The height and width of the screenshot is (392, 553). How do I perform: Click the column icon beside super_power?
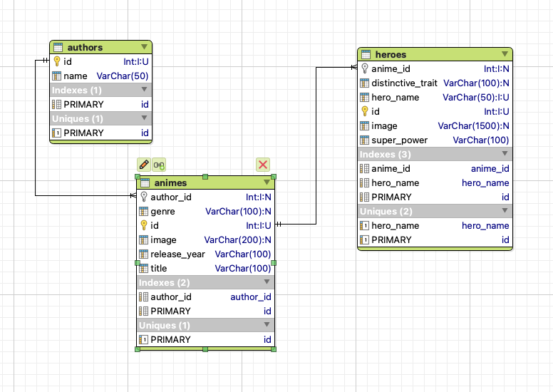tap(364, 140)
